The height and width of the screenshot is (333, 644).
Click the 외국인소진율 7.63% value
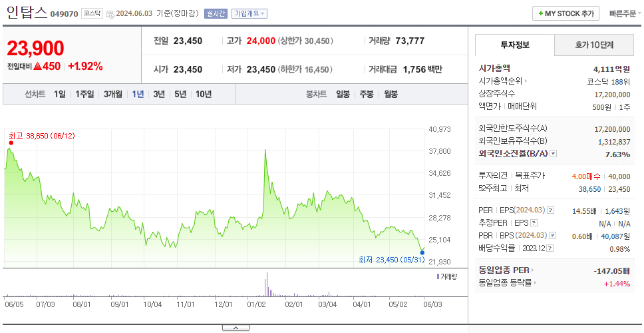[x=617, y=155]
